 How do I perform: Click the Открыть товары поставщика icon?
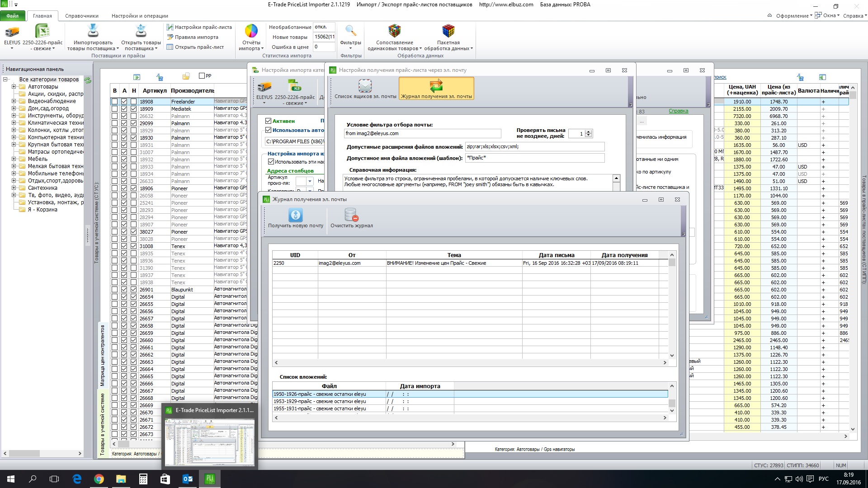pyautogui.click(x=141, y=31)
